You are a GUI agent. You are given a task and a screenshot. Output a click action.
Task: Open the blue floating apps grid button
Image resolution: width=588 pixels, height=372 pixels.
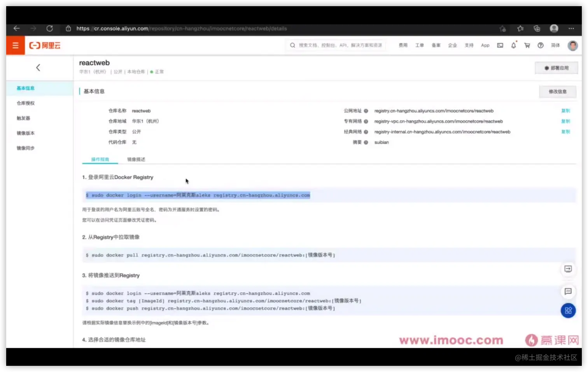(x=568, y=311)
